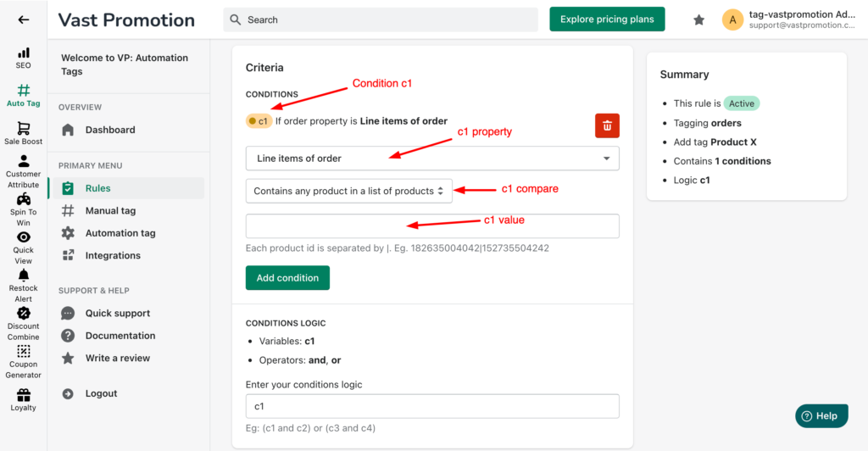Open the Loyalty gift icon
This screenshot has width=868, height=451.
pos(23,394)
